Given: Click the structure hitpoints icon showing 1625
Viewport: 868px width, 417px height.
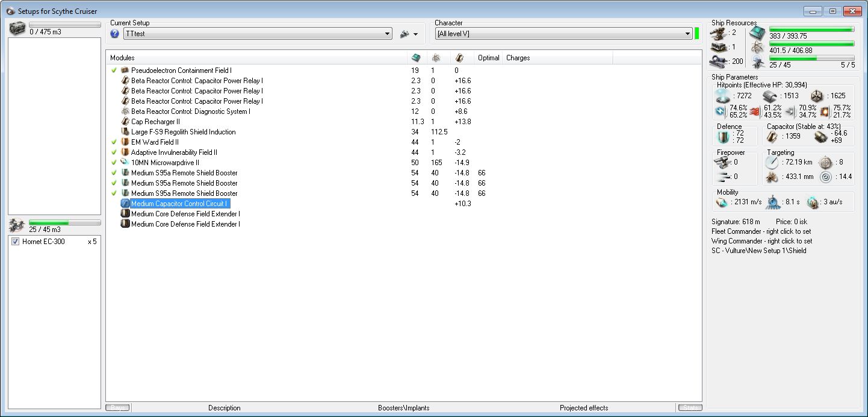Looking at the screenshot, I should pyautogui.click(x=816, y=96).
